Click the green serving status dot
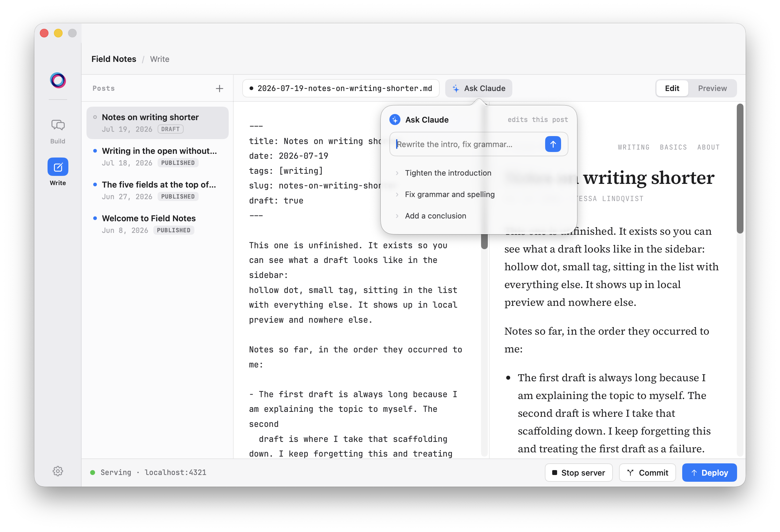 [93, 473]
